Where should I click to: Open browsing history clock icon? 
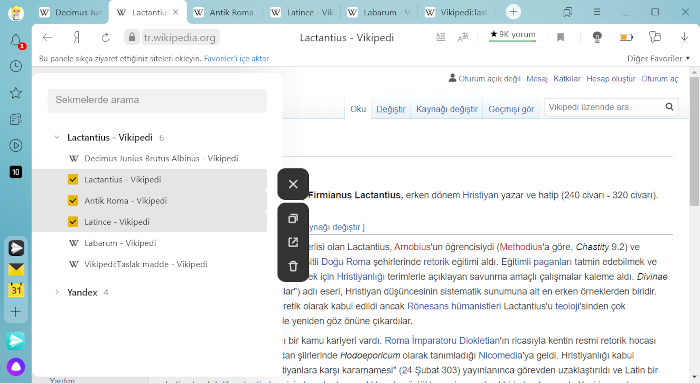coord(16,67)
